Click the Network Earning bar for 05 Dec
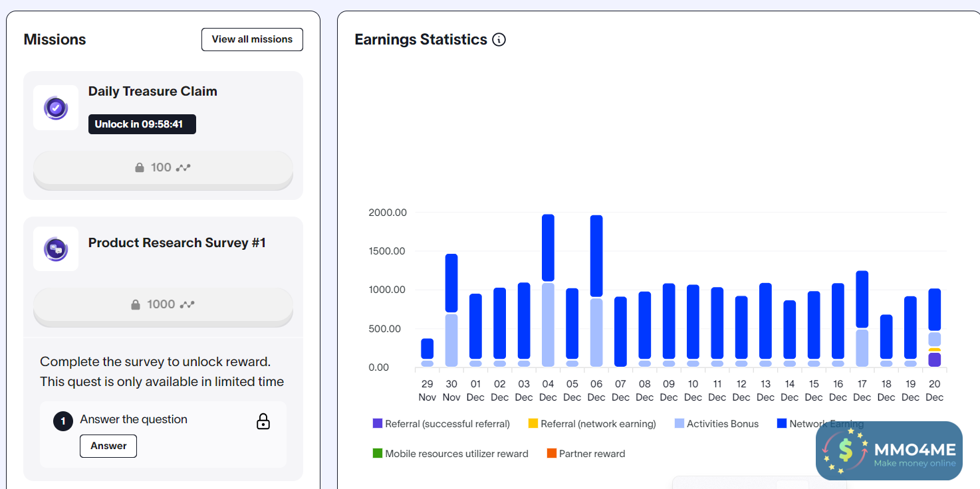Screen dimensions: 980x489 click(572, 324)
